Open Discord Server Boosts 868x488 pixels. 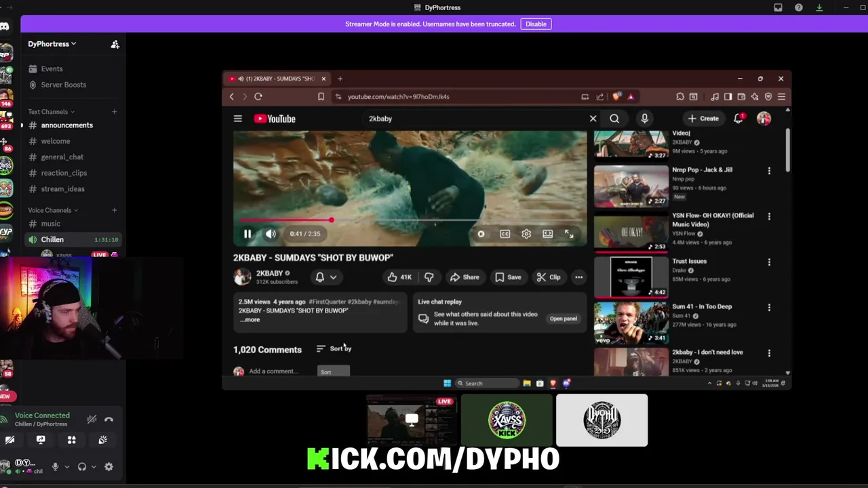point(64,85)
